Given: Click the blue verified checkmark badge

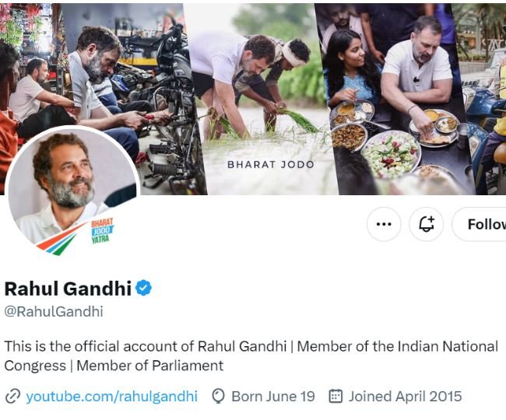Looking at the screenshot, I should [x=144, y=289].
